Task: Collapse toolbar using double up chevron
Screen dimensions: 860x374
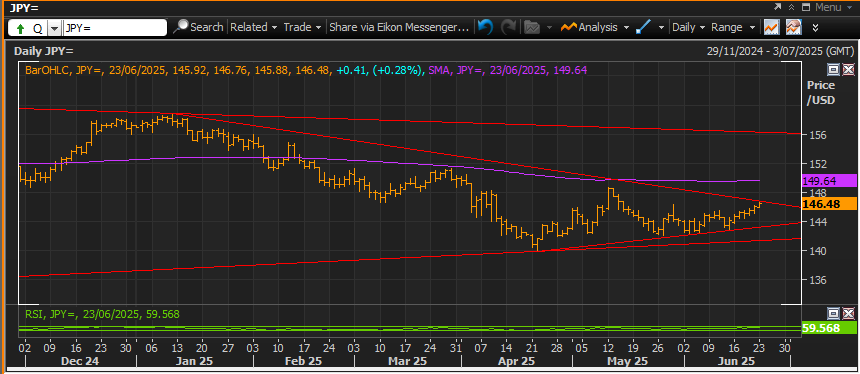Action: 791,7
